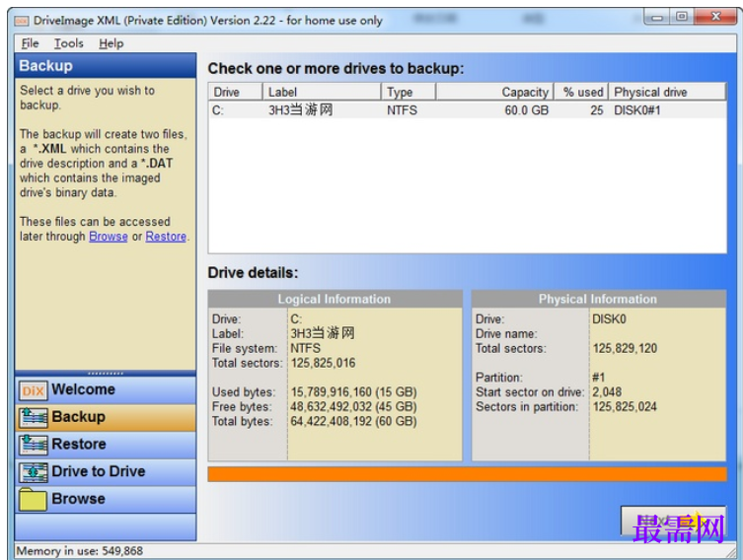Click the Backup panel title header
Screen dimensions: 743x560
pos(106,66)
